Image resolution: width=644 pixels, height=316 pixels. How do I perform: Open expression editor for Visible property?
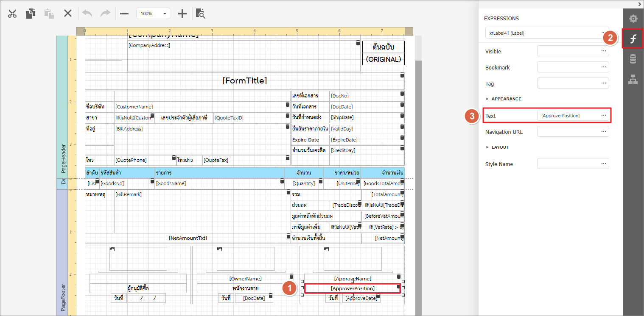point(603,51)
